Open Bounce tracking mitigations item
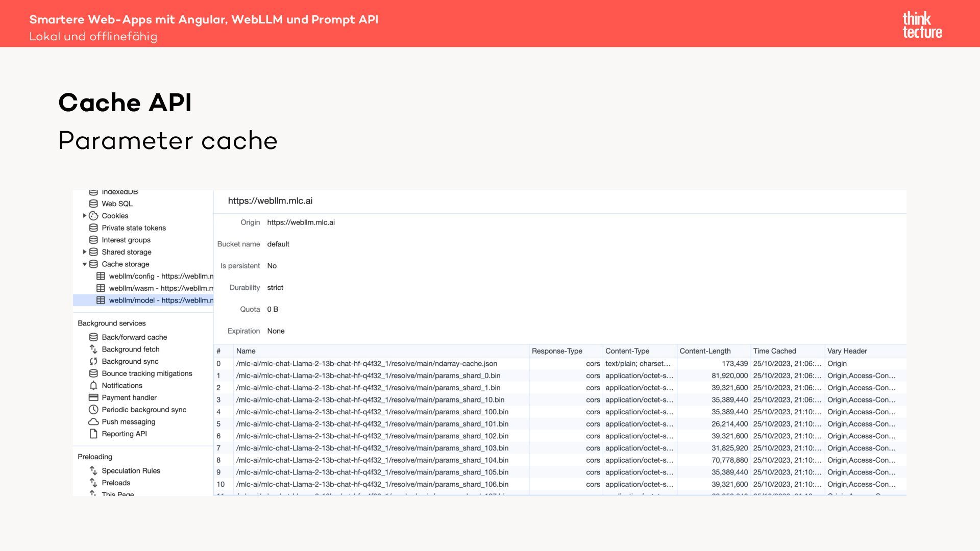 (146, 373)
